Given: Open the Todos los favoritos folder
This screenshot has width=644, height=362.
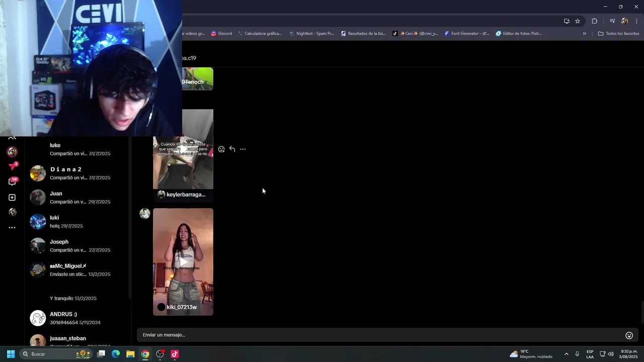Looking at the screenshot, I should pyautogui.click(x=618, y=34).
